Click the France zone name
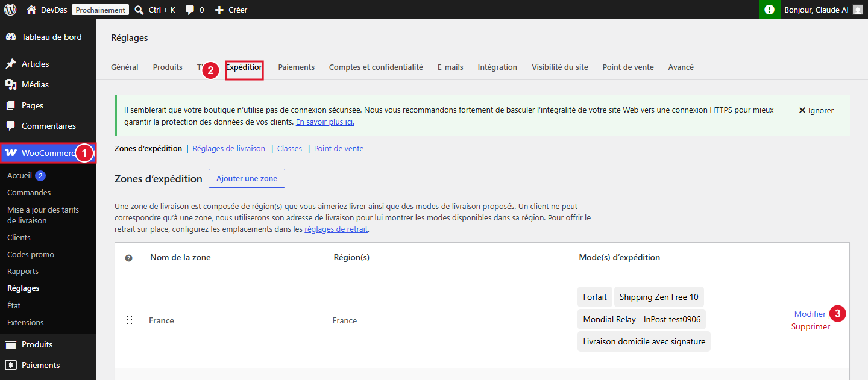This screenshot has width=868, height=380. coord(162,320)
